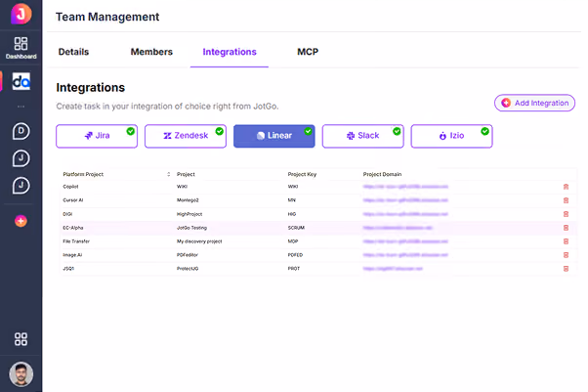Click the Add Integration button

[x=534, y=103]
